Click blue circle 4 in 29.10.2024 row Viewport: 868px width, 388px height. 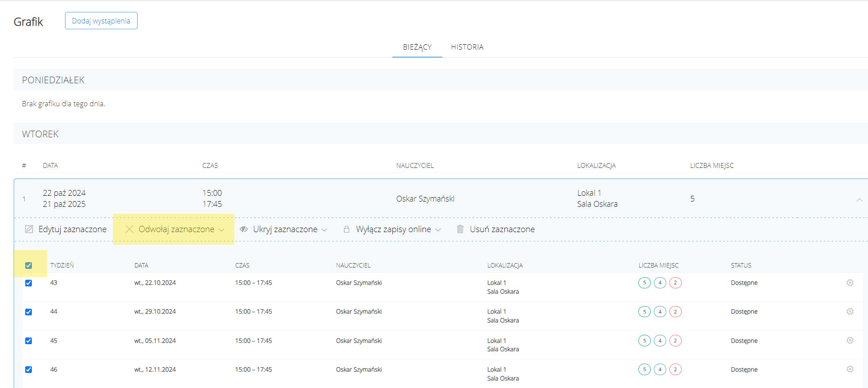point(660,312)
